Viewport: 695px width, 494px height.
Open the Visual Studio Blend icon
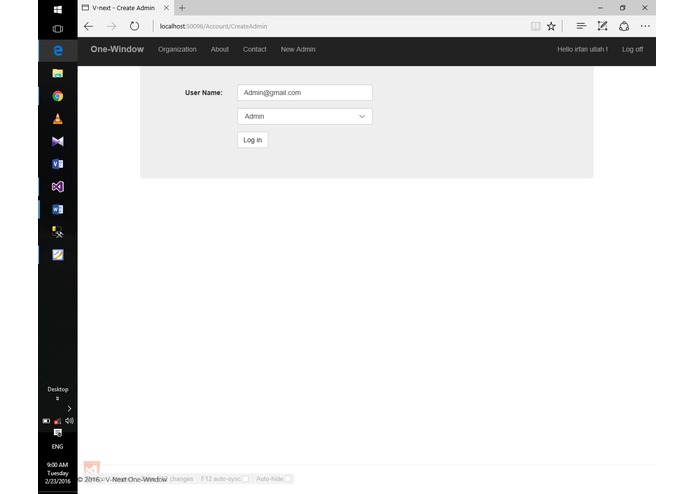[58, 141]
